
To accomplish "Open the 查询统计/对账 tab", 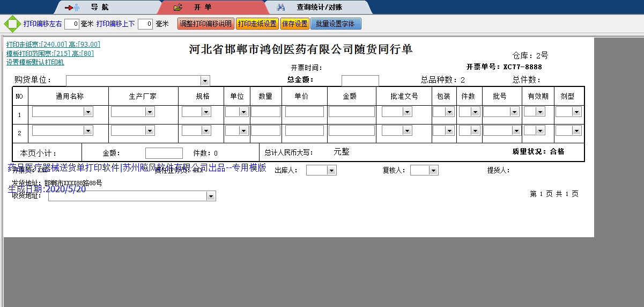I will coord(319,8).
